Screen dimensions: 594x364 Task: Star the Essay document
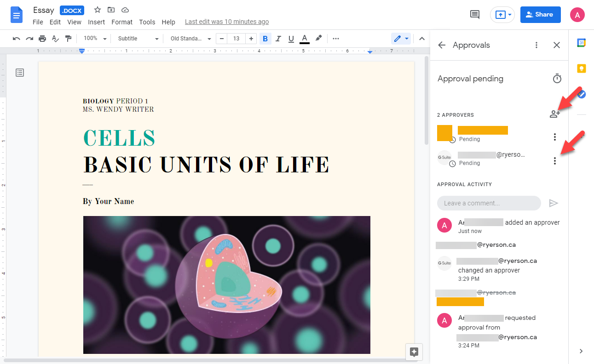(98, 10)
